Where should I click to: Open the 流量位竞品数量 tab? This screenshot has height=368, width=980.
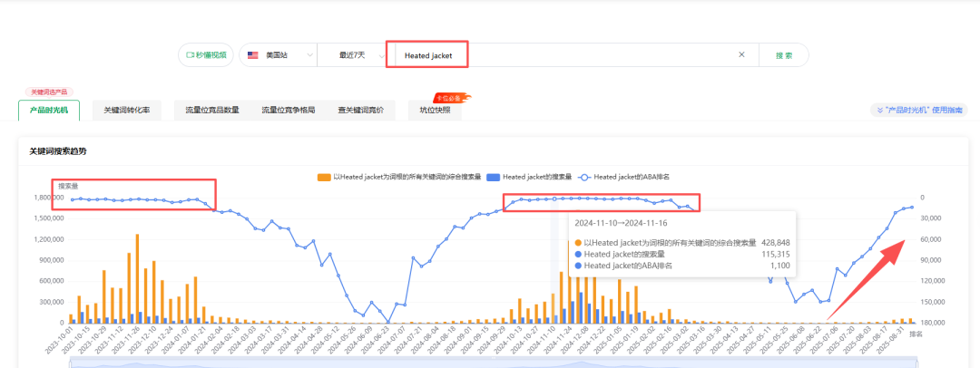pyautogui.click(x=212, y=110)
